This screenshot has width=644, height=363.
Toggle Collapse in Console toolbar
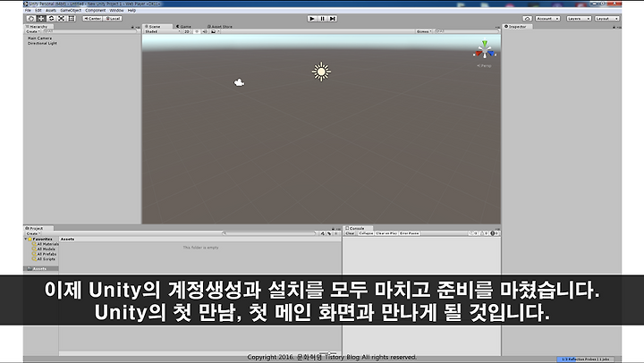click(x=366, y=233)
